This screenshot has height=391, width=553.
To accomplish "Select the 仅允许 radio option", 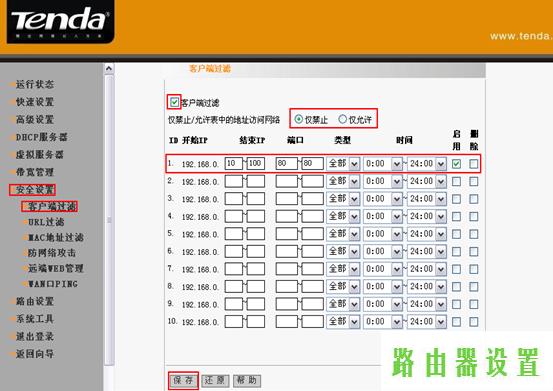I will pos(342,119).
